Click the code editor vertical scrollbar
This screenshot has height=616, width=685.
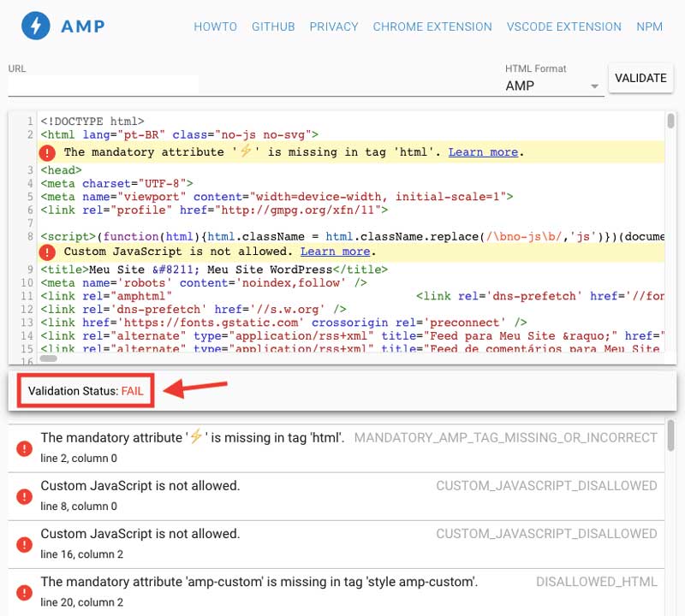[x=671, y=122]
